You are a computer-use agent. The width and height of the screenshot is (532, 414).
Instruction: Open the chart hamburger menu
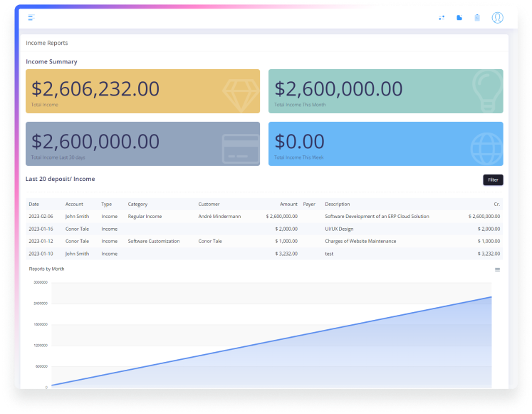497,269
